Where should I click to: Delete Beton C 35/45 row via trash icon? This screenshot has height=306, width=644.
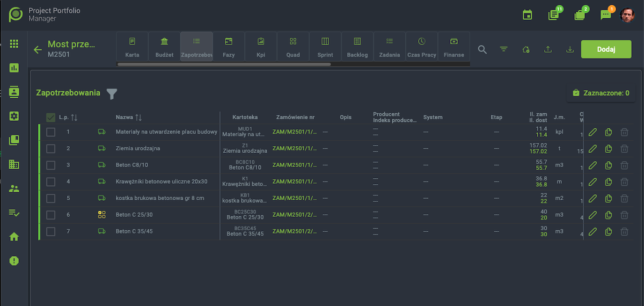coord(625,232)
